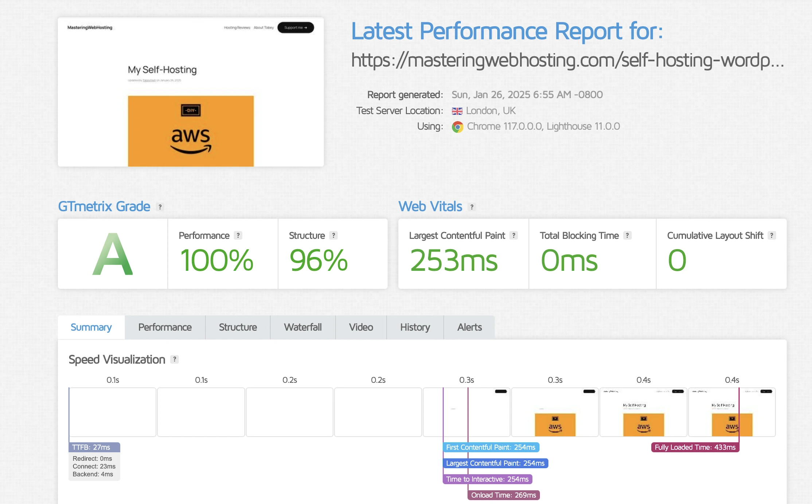Click help icon for Total Blocking Time
The width and height of the screenshot is (812, 504).
[x=627, y=236]
